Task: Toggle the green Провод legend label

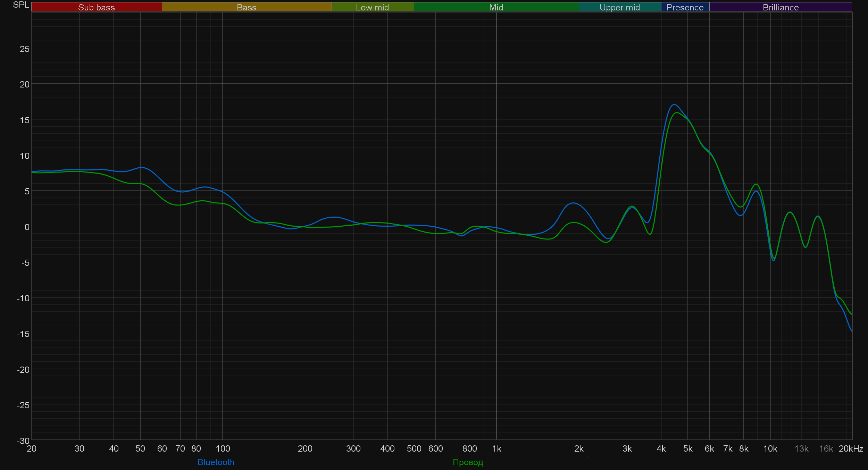Action: pyautogui.click(x=468, y=462)
